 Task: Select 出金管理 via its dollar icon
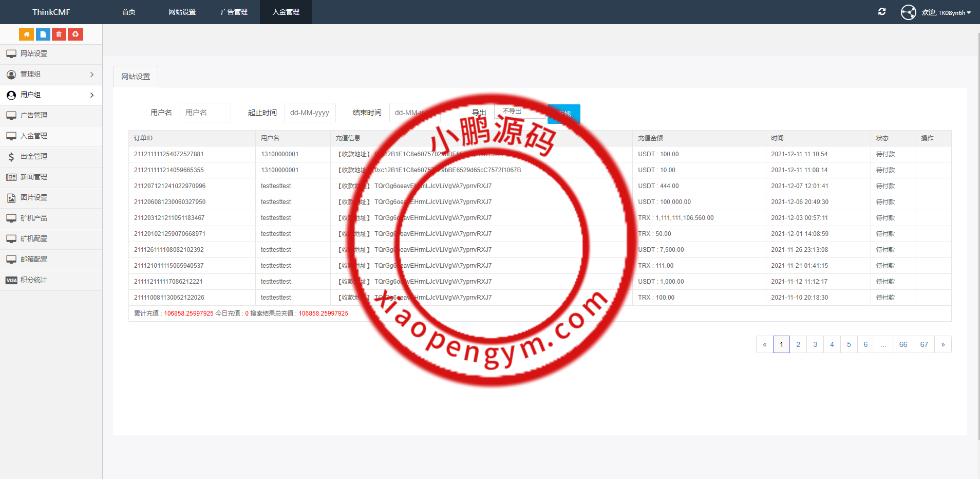11,156
